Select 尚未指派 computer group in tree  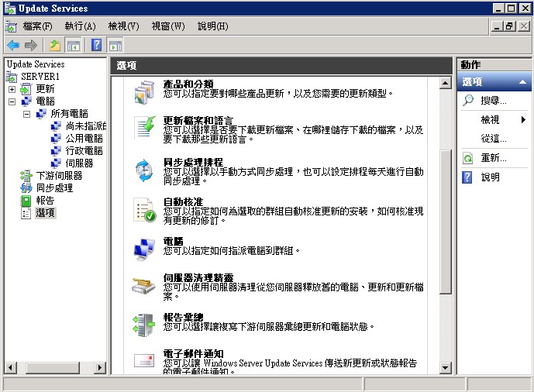(86, 126)
